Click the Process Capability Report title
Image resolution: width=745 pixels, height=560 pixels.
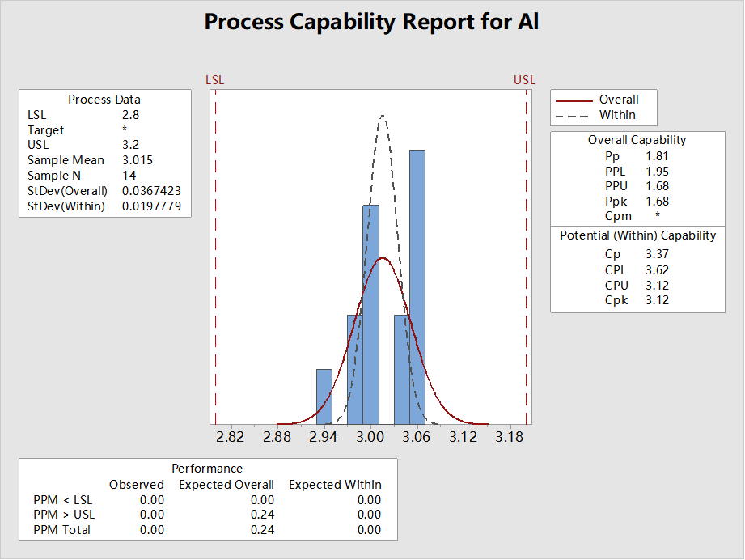[371, 23]
